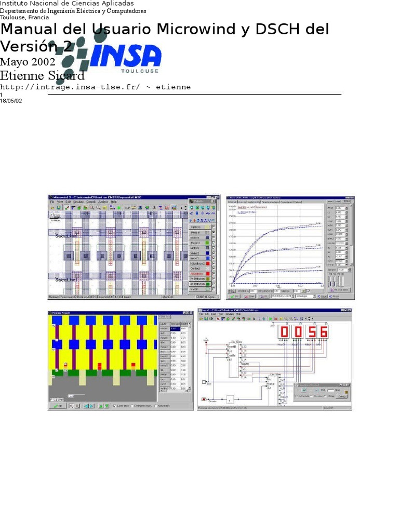Start simulation with green arrow in Microwind
This screenshot has height=532, width=399.
point(119,208)
